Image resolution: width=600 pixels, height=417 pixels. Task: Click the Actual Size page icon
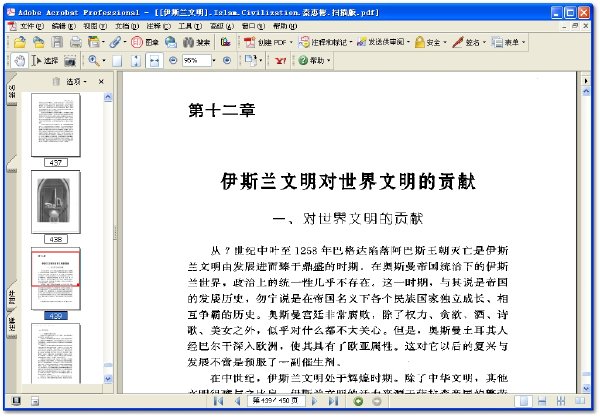tap(117, 60)
